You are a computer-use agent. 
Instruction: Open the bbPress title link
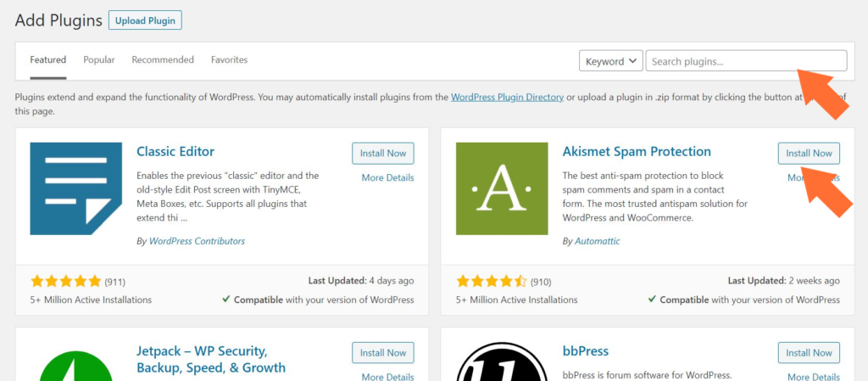click(x=585, y=351)
